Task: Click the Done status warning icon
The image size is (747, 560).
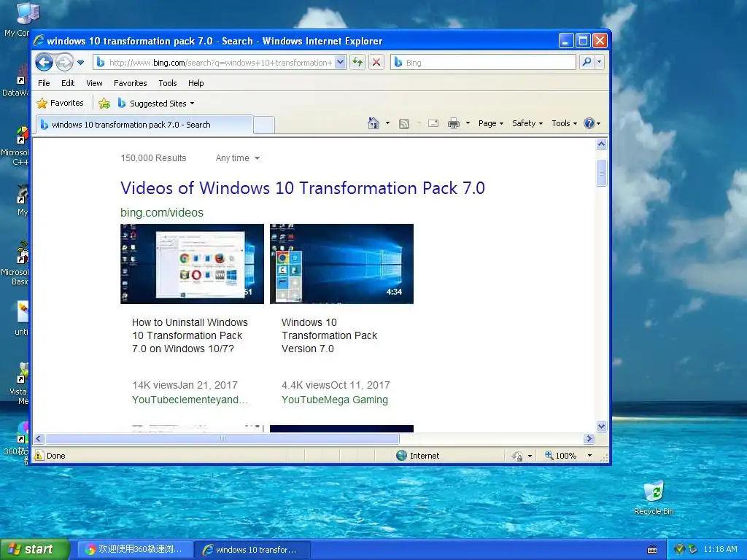Action: tap(39, 455)
